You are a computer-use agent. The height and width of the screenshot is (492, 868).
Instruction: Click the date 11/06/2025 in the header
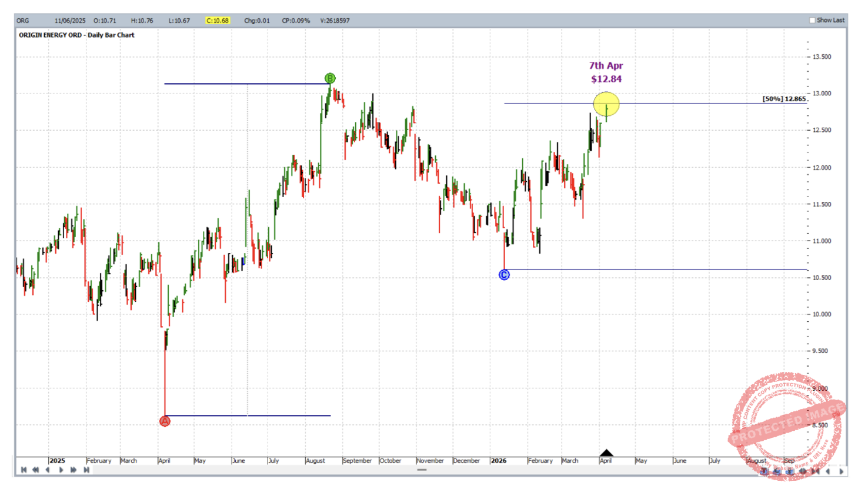70,21
